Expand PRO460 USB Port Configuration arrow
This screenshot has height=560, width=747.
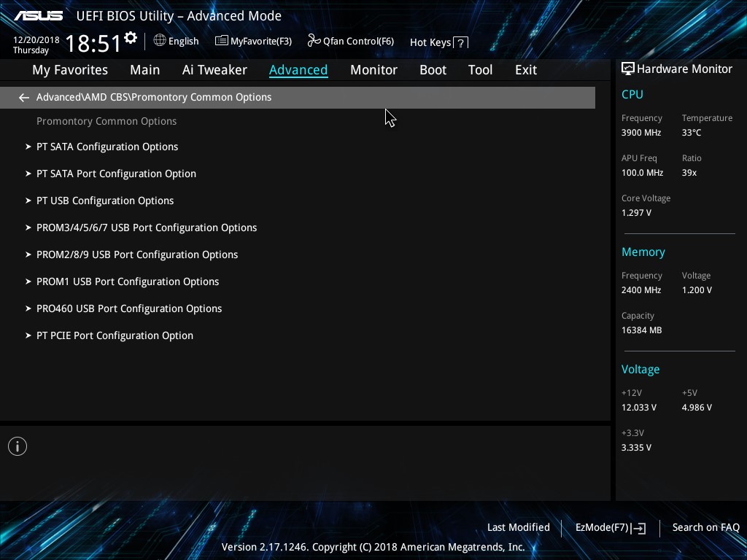[x=28, y=308]
